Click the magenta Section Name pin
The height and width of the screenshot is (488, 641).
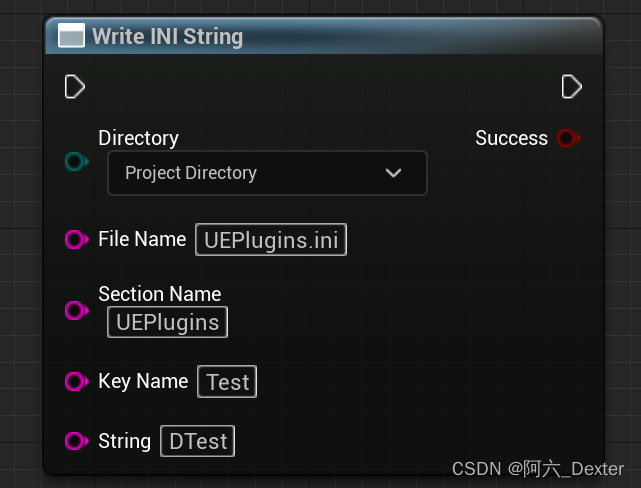[x=76, y=310]
